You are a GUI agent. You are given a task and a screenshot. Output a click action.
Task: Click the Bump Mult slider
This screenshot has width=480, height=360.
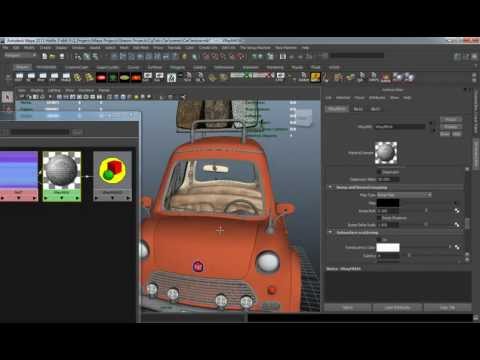[425, 211]
